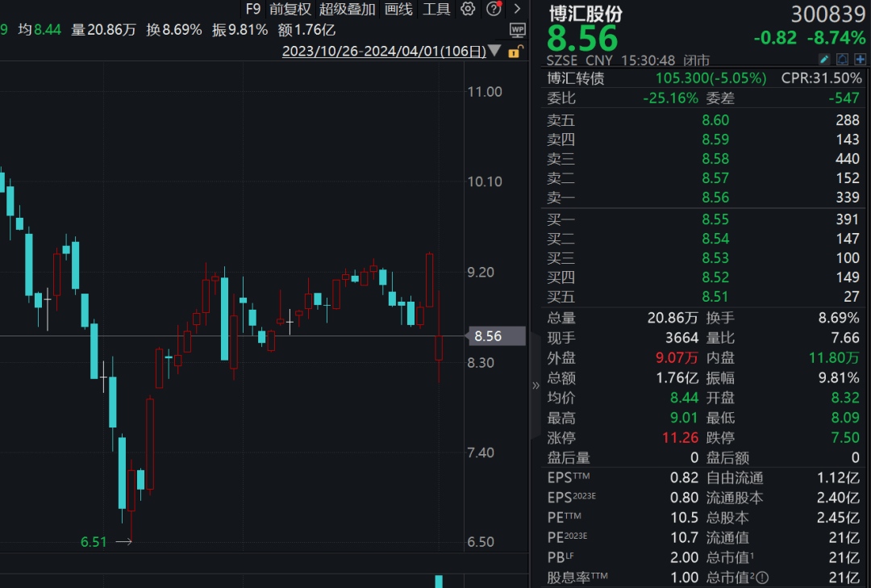Open the 工具 menu
Image resolution: width=871 pixels, height=588 pixels.
point(436,9)
